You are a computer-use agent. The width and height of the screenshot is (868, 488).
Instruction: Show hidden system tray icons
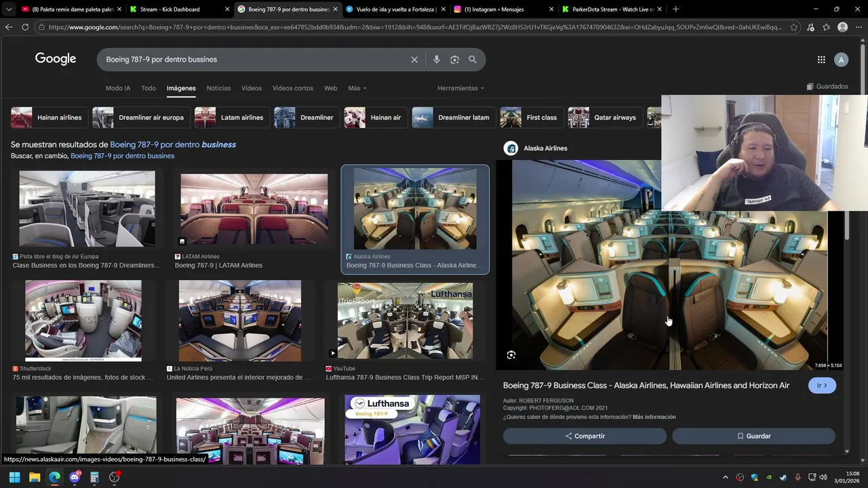(x=725, y=477)
